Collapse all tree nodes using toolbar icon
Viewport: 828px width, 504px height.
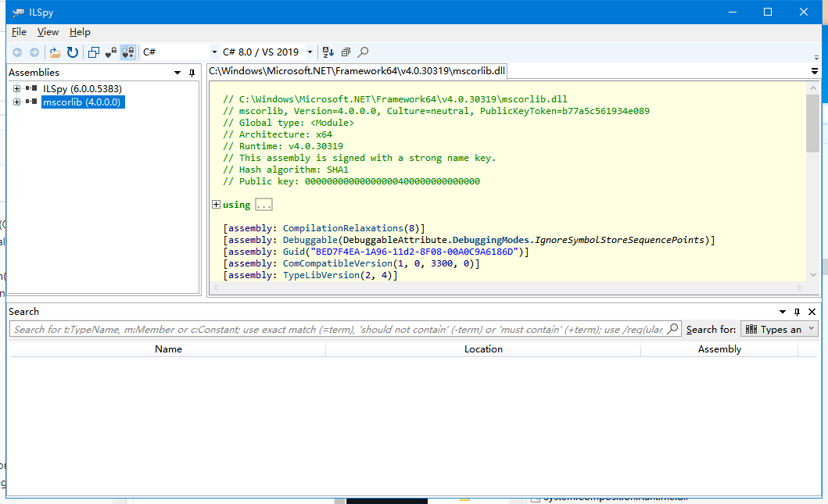tap(345, 52)
